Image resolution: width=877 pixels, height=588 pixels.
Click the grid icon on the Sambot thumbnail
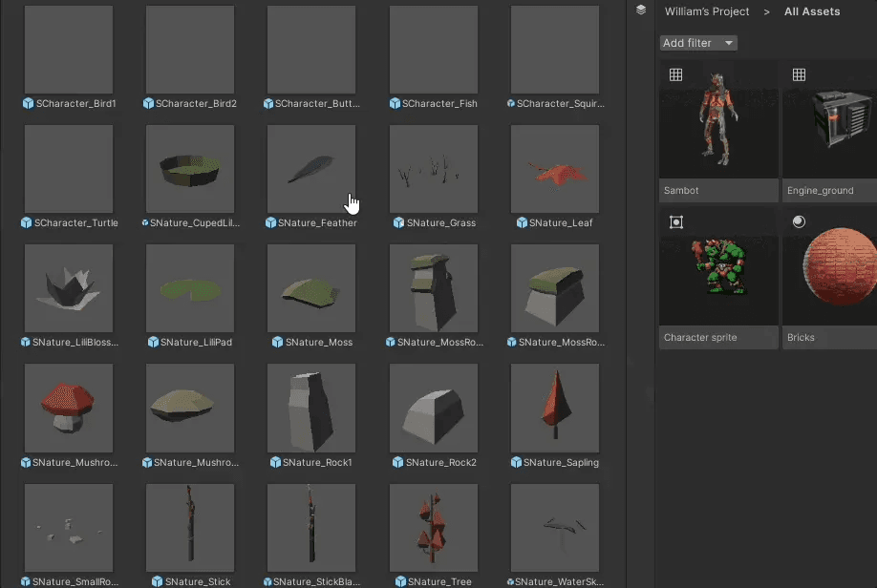point(675,74)
